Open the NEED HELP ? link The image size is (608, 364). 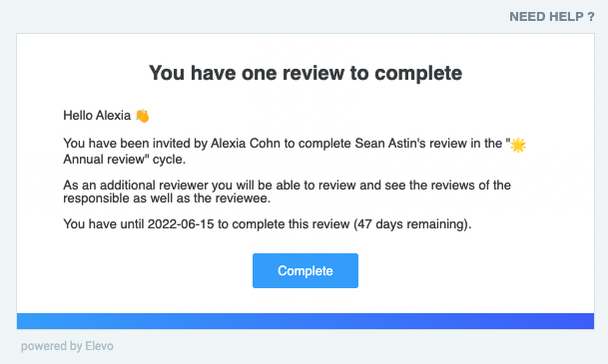tap(551, 17)
